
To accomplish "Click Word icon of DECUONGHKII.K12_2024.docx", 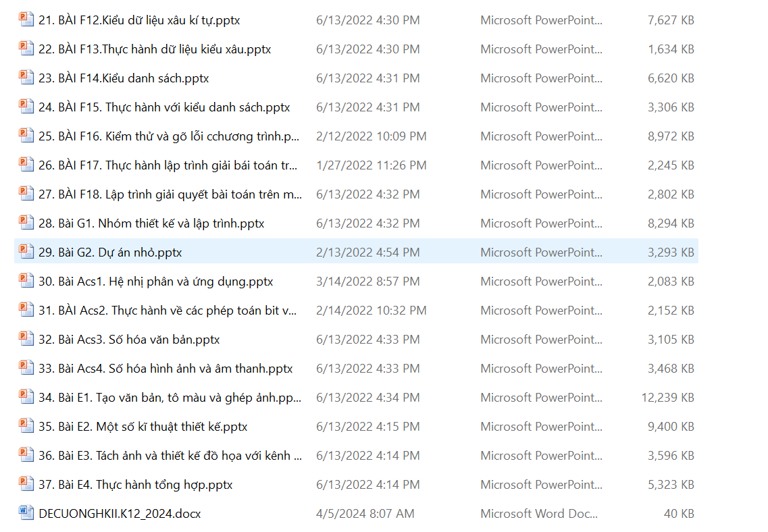I will (26, 513).
